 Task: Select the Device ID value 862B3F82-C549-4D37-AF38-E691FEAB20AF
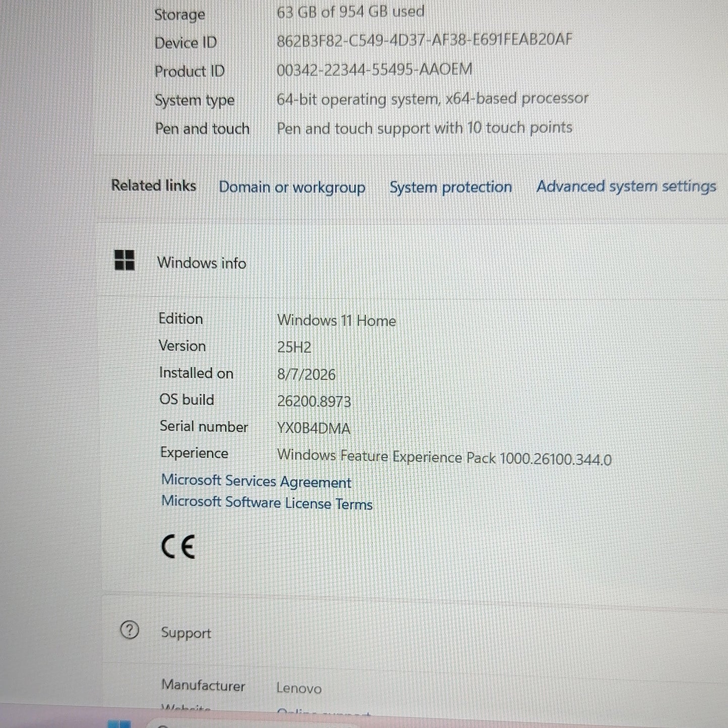[424, 40]
